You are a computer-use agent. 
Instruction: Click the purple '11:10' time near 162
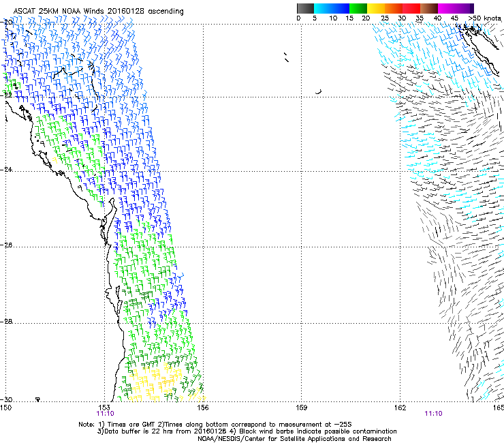click(x=433, y=414)
